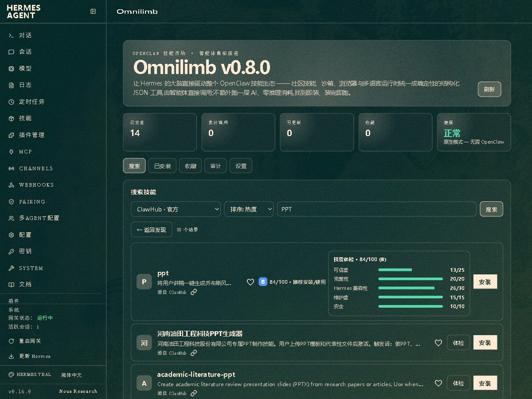The image size is (532, 399).
Task: Click the 可更新 0 stat card
Action: point(317,132)
